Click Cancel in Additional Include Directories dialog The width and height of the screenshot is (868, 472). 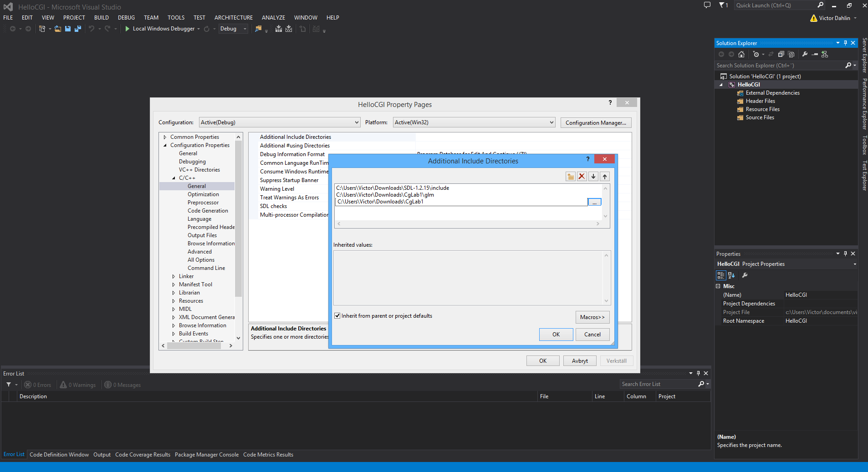[592, 335]
